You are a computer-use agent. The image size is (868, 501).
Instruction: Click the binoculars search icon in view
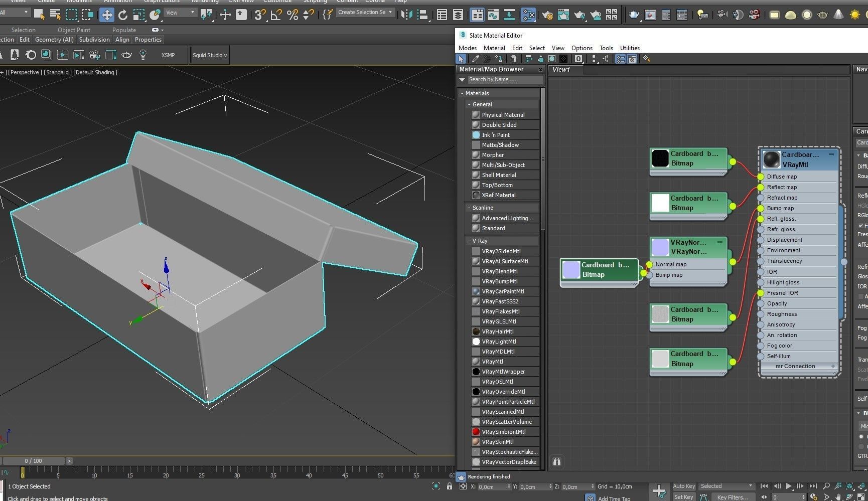(557, 462)
